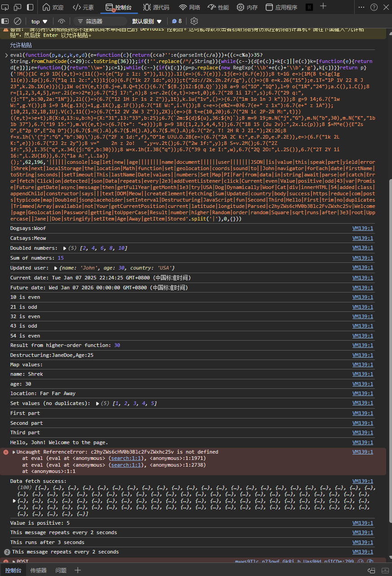Switch to the 网络 tab
The image size is (392, 576).
(x=189, y=7)
